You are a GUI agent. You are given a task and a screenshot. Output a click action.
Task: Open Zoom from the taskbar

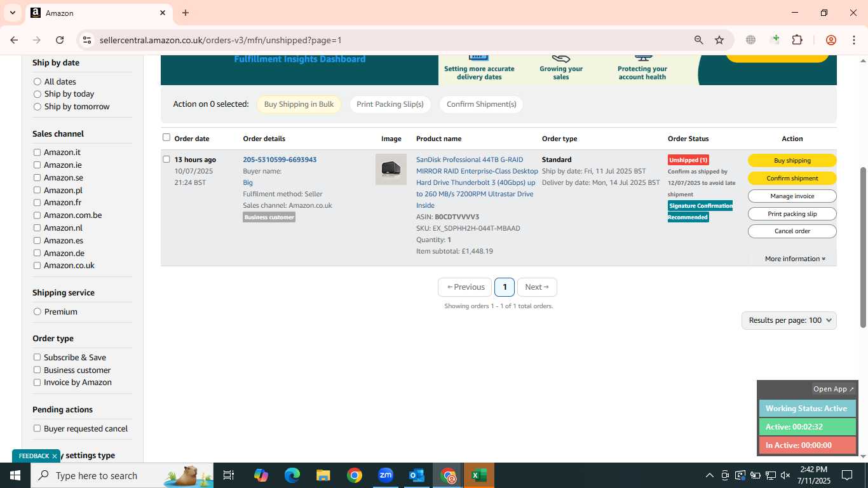(385, 475)
